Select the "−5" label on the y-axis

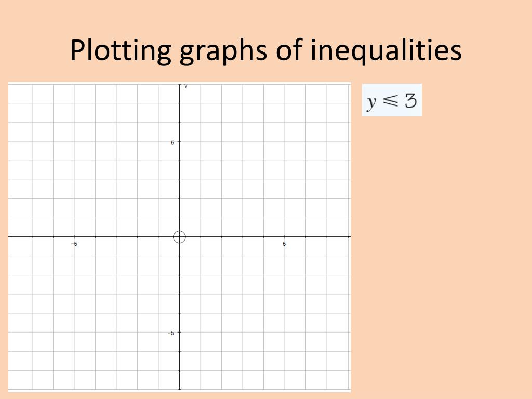[x=171, y=333]
